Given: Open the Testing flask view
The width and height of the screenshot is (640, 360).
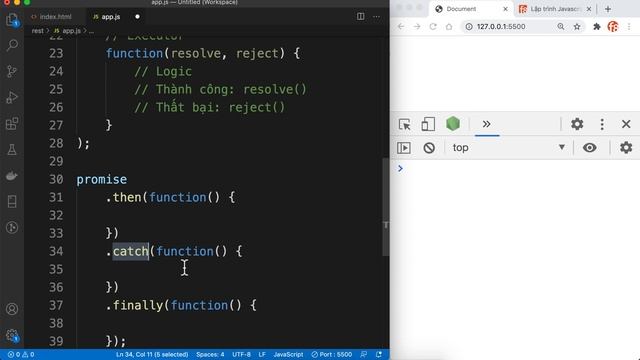Looking at the screenshot, I should [x=12, y=149].
